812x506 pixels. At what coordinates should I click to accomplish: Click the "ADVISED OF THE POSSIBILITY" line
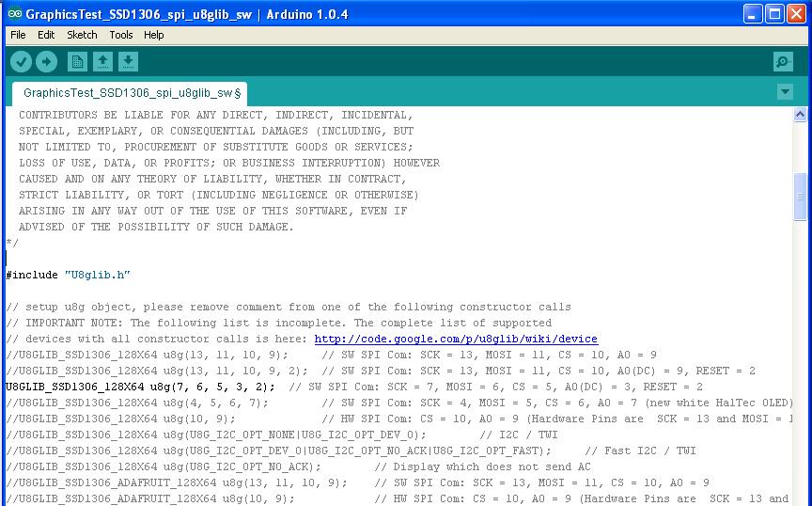tap(156, 227)
